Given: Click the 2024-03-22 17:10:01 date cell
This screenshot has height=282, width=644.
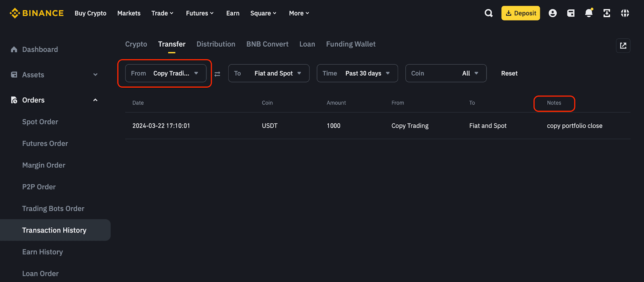Looking at the screenshot, I should point(161,126).
